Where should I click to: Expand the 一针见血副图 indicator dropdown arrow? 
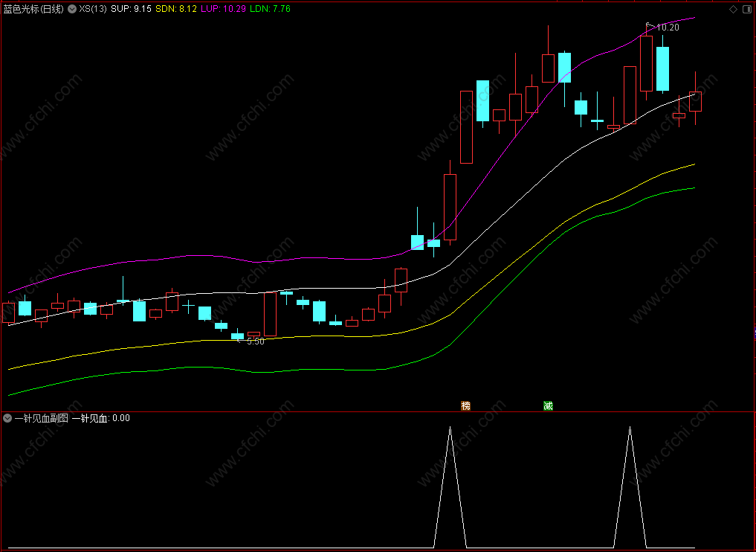(x=7, y=418)
